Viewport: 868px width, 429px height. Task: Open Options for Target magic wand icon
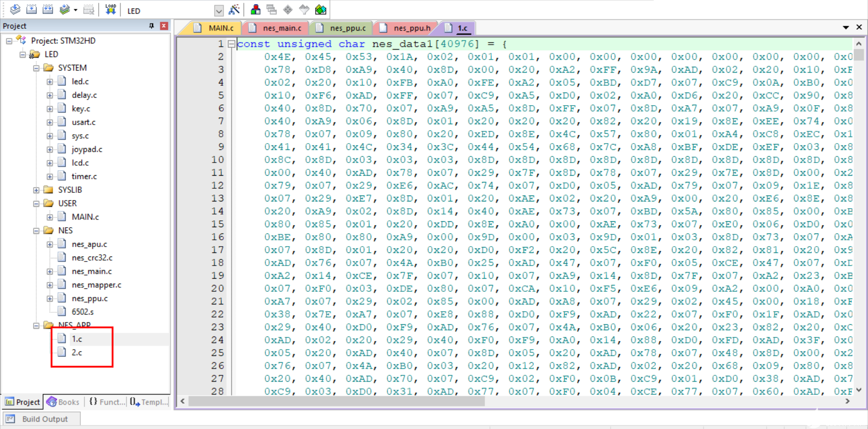coord(234,9)
